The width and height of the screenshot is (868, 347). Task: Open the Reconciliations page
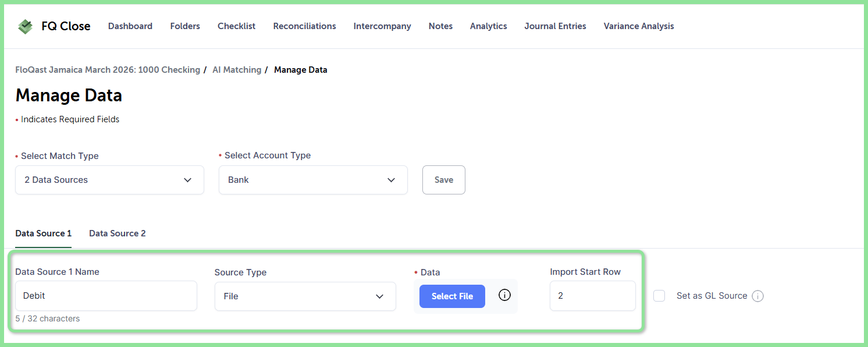point(305,26)
